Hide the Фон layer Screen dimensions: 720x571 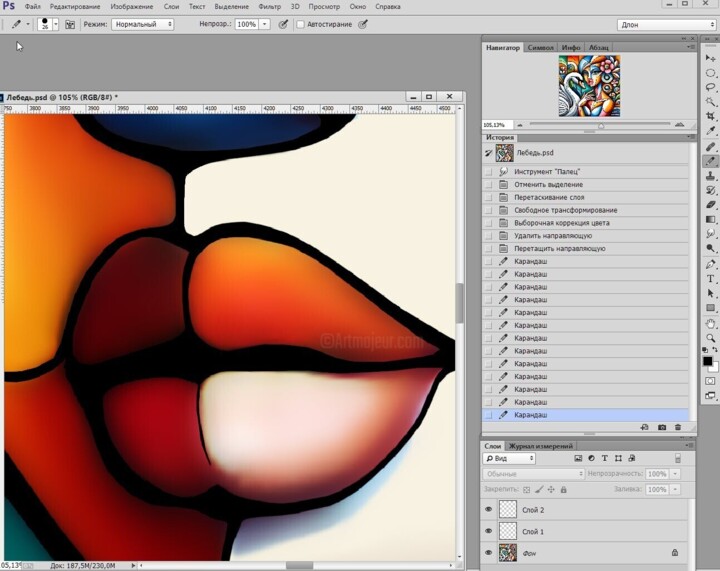489,553
